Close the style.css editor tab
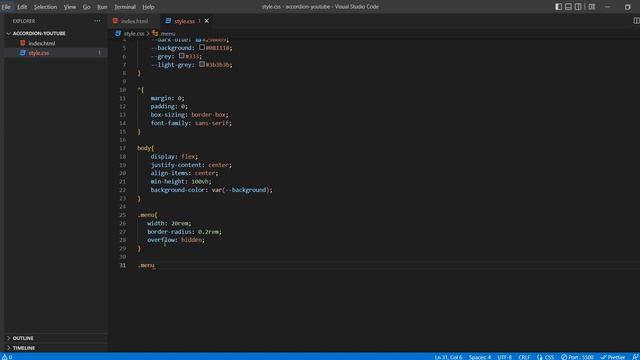This screenshot has width=640, height=360. click(x=207, y=21)
